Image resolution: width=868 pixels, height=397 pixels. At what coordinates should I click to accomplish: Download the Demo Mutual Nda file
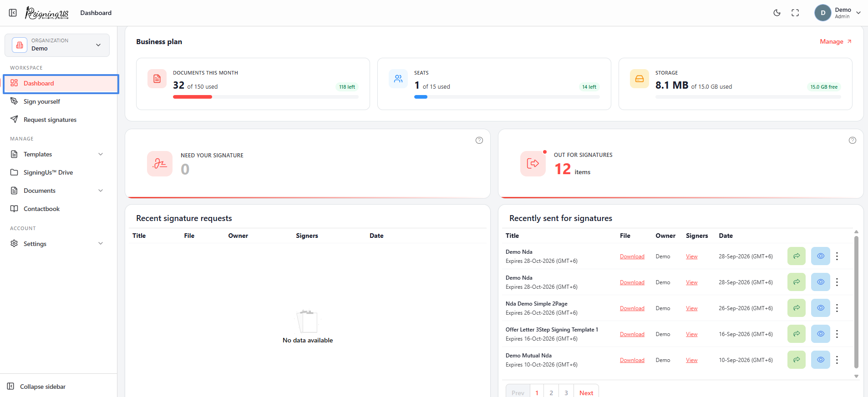click(632, 360)
